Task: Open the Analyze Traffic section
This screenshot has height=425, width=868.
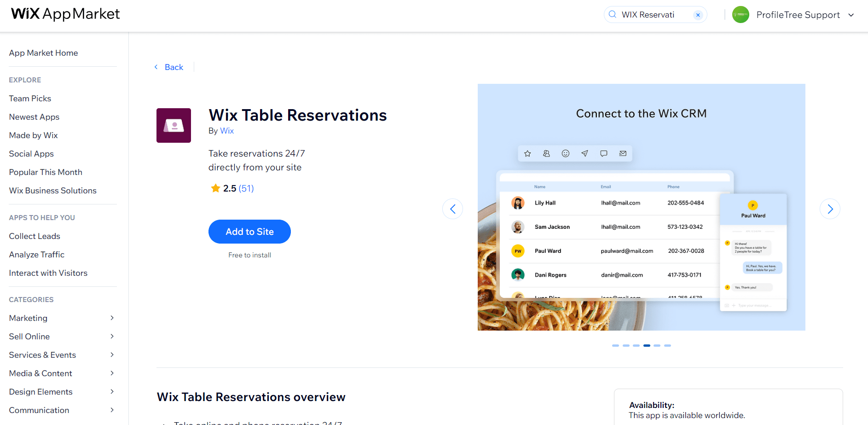Action: click(36, 255)
